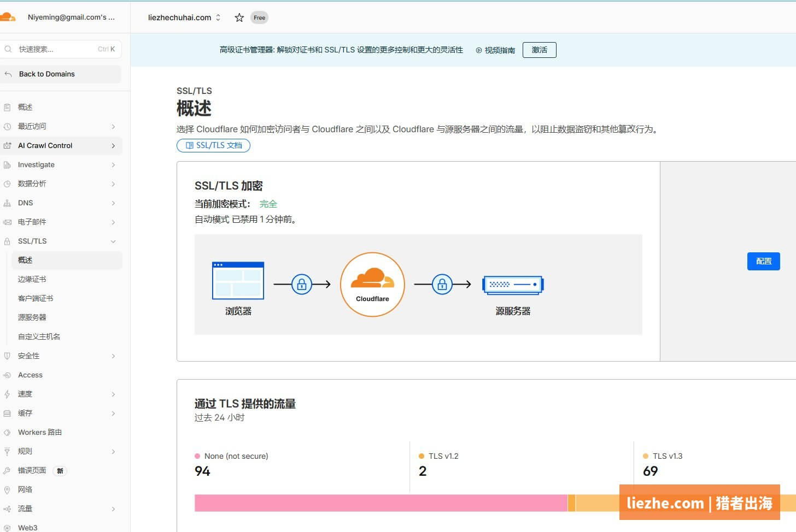796x532 pixels.
Task: Click the TLS v1.3 count 69
Action: 651,471
